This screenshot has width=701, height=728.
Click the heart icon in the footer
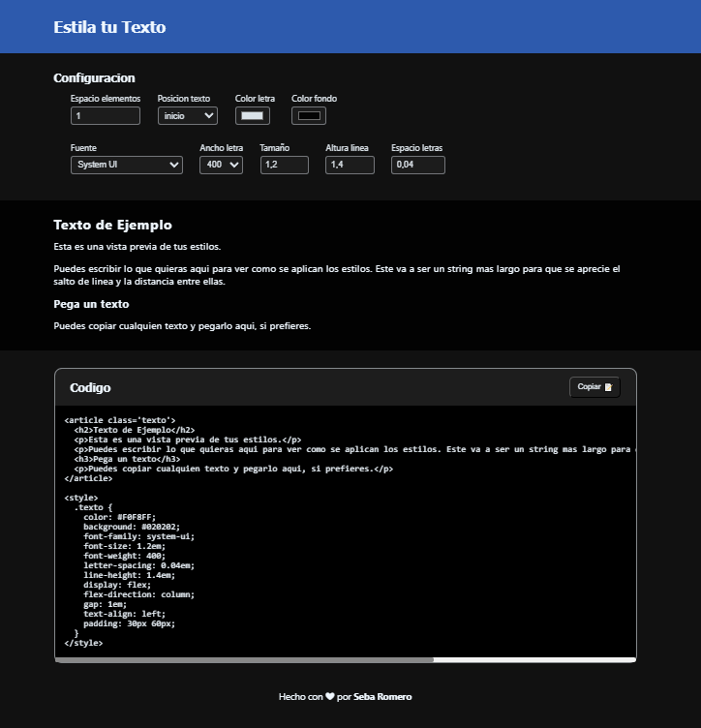(329, 696)
